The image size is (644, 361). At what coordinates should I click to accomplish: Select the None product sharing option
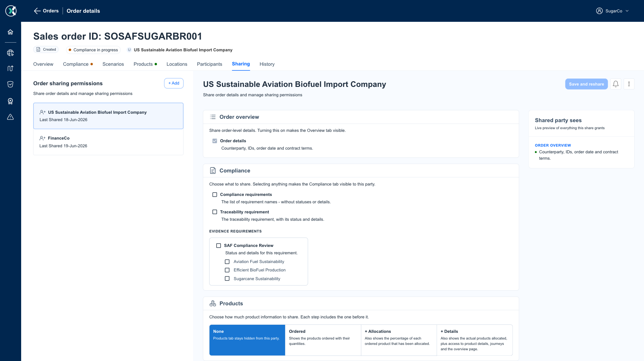tap(247, 340)
